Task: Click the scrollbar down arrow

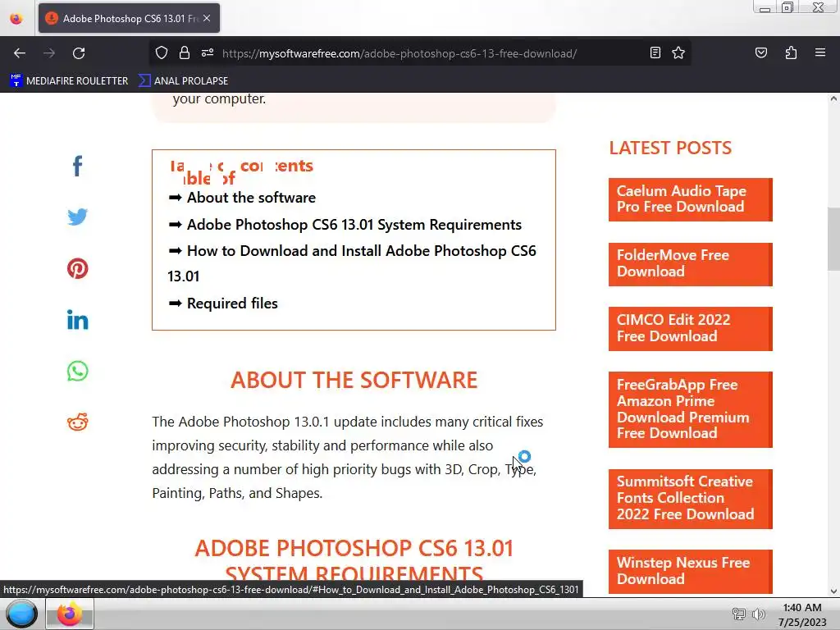Action: pos(833,591)
